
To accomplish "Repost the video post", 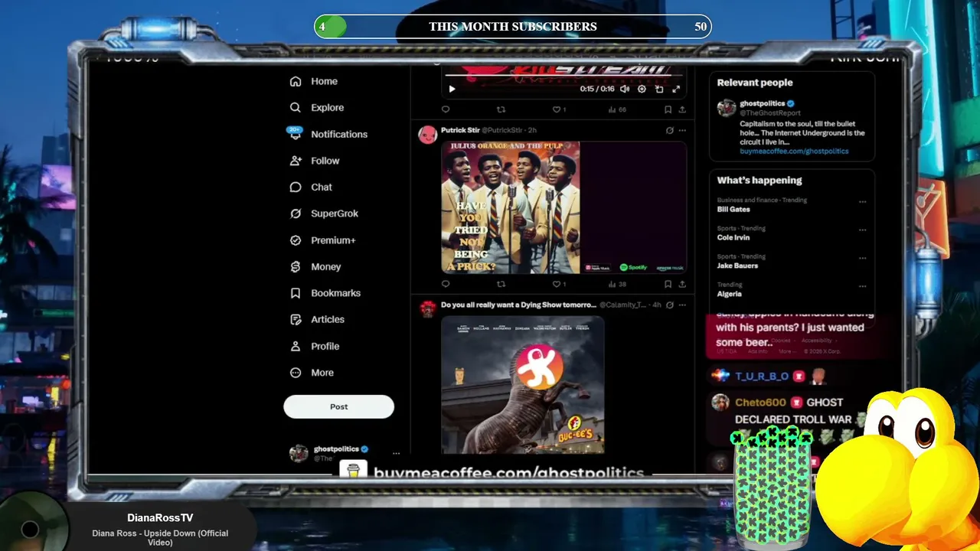I will click(501, 109).
